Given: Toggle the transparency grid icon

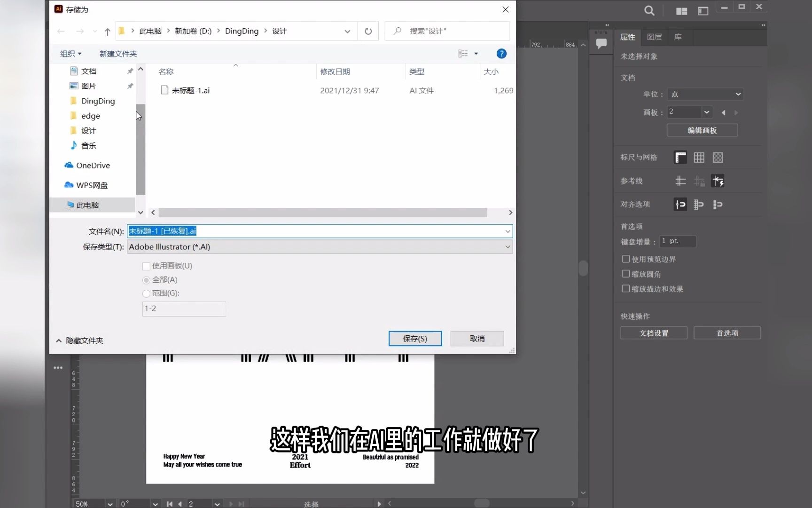Looking at the screenshot, I should [718, 157].
